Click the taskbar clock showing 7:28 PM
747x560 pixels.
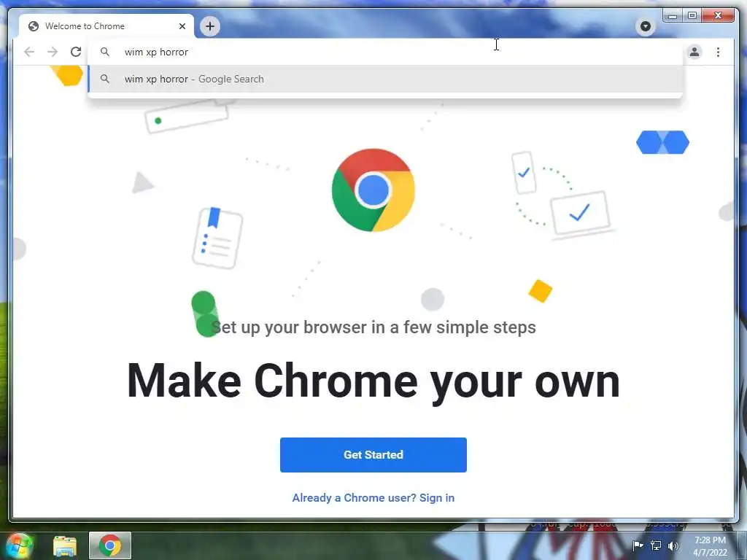coord(710,546)
